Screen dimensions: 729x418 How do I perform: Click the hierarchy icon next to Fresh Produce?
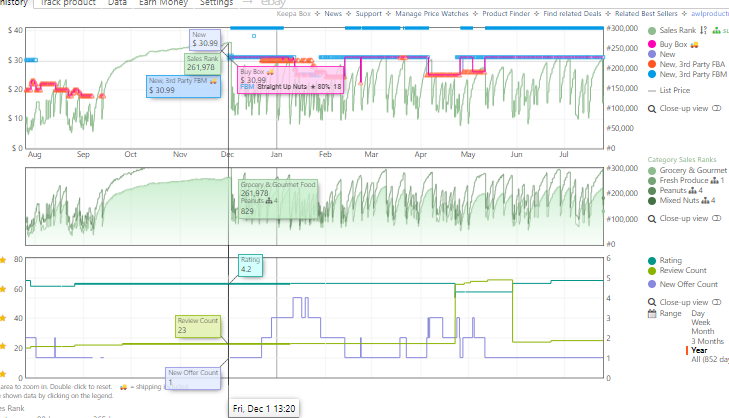pyautogui.click(x=715, y=180)
